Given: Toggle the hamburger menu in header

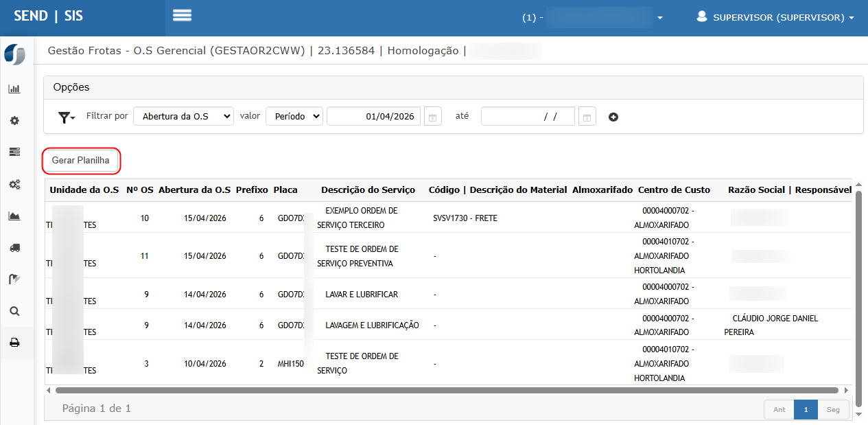Looking at the screenshot, I should point(182,16).
